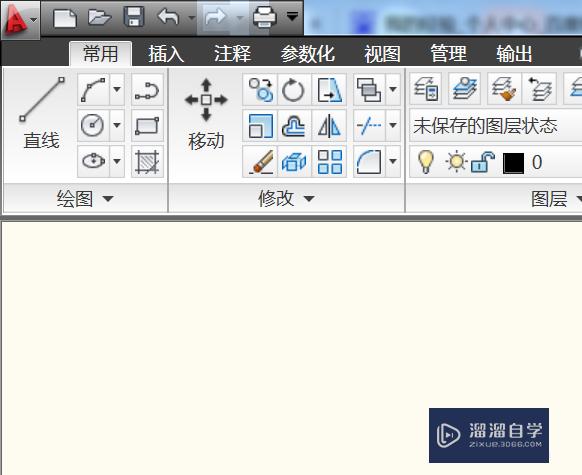Open the 注释 ribbon tab
The height and width of the screenshot is (475, 582).
(x=232, y=54)
